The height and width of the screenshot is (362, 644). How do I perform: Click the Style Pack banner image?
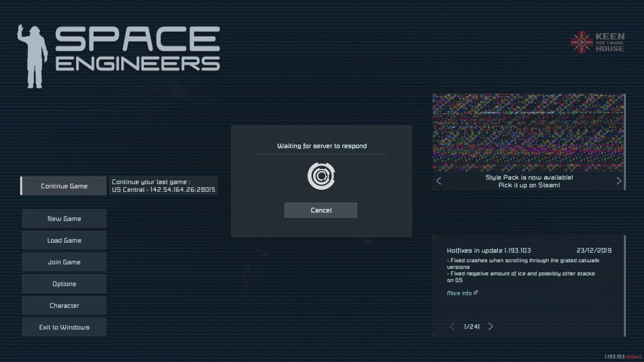point(528,133)
